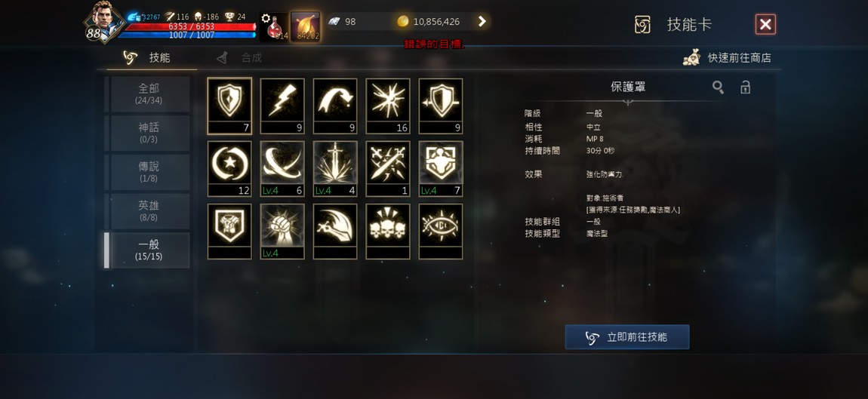Select the three skulls skill card
The height and width of the screenshot is (399, 868).
(x=388, y=232)
